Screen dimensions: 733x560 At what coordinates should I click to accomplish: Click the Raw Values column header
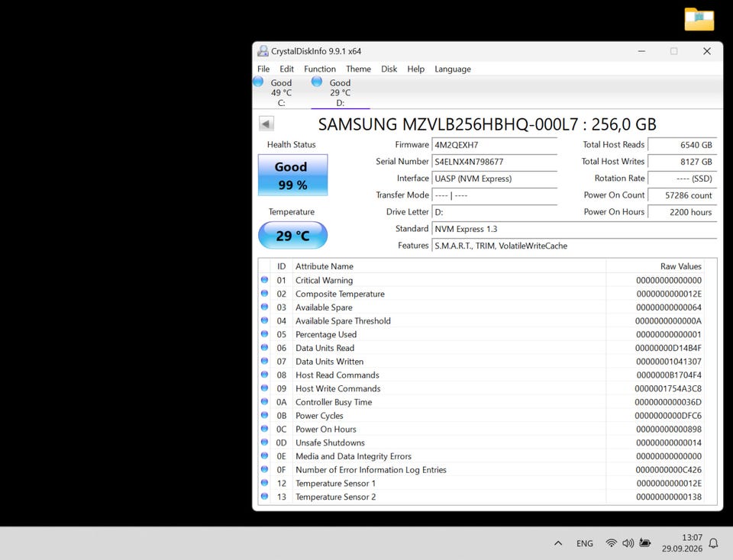(x=655, y=266)
